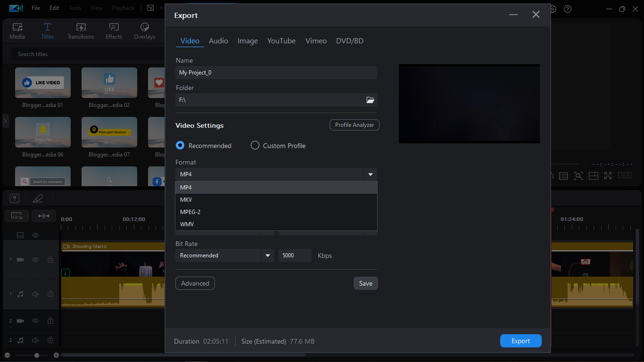The height and width of the screenshot is (362, 644).
Task: Open the Media room
Action: point(17,31)
